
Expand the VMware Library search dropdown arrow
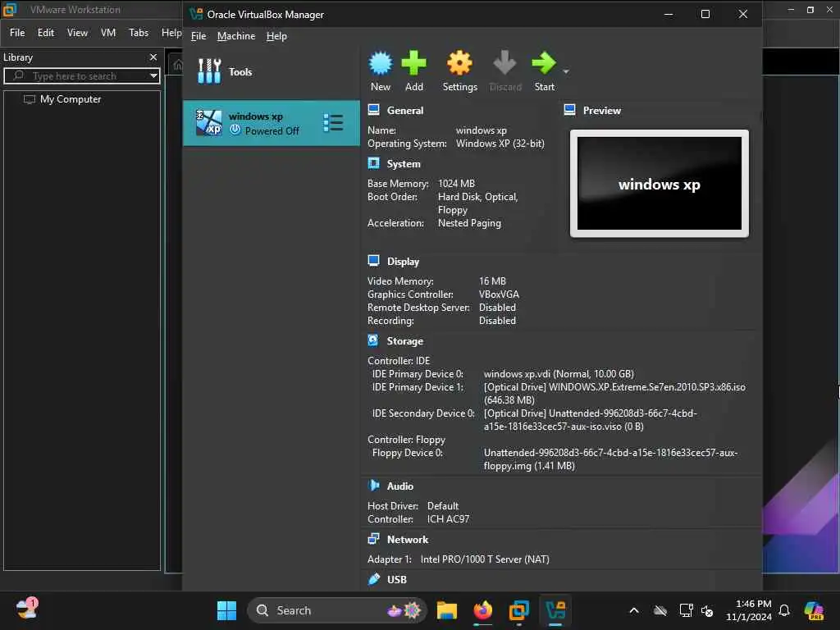click(x=153, y=75)
